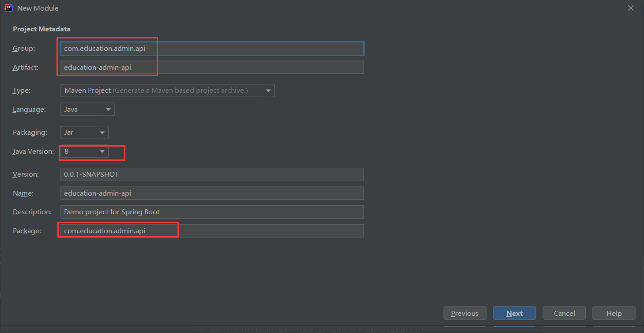This screenshot has width=644, height=333.
Task: Click the Project Metadata heading
Action: pos(41,29)
